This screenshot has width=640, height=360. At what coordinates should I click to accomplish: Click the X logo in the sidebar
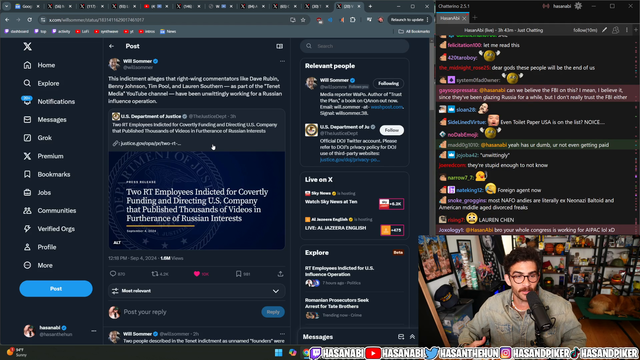click(27, 47)
